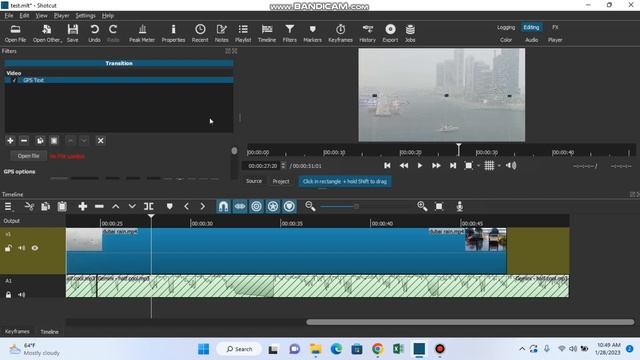Image resolution: width=640 pixels, height=360 pixels.
Task: Switch to Logging layout
Action: coord(506,27)
